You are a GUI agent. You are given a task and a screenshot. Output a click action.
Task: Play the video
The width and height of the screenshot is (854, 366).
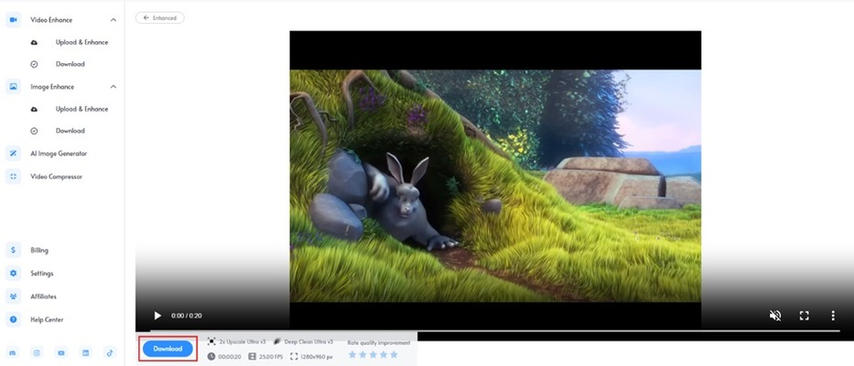click(x=157, y=315)
